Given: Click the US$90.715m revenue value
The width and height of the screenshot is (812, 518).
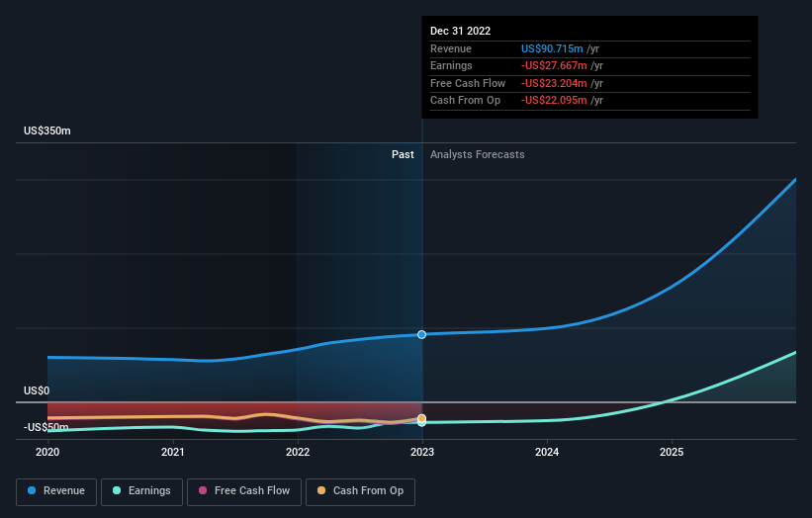Looking at the screenshot, I should pyautogui.click(x=552, y=48).
